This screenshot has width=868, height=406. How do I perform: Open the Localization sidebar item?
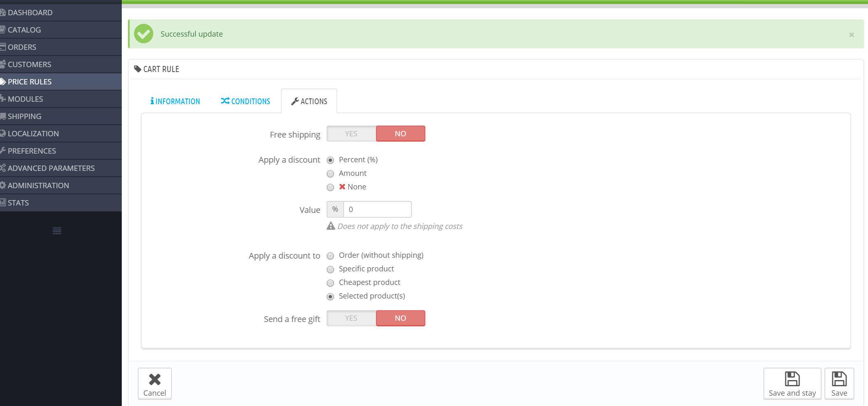click(x=61, y=134)
